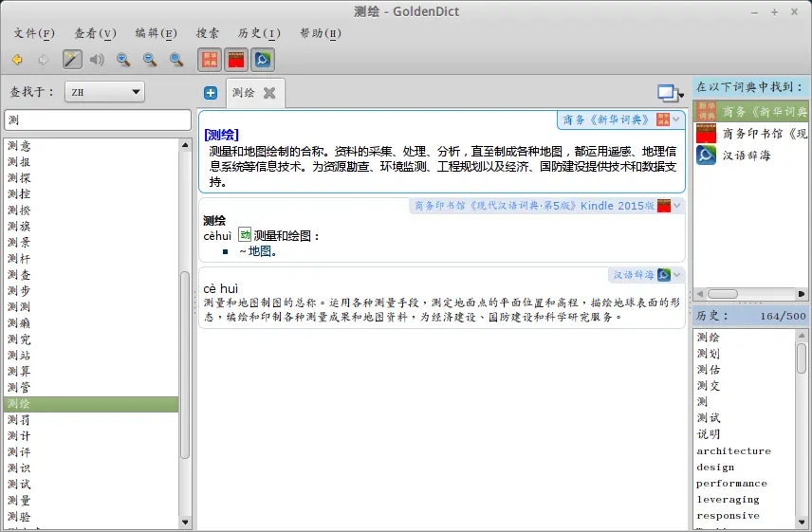
Task: Open architecture from the history list
Action: [x=744, y=450]
